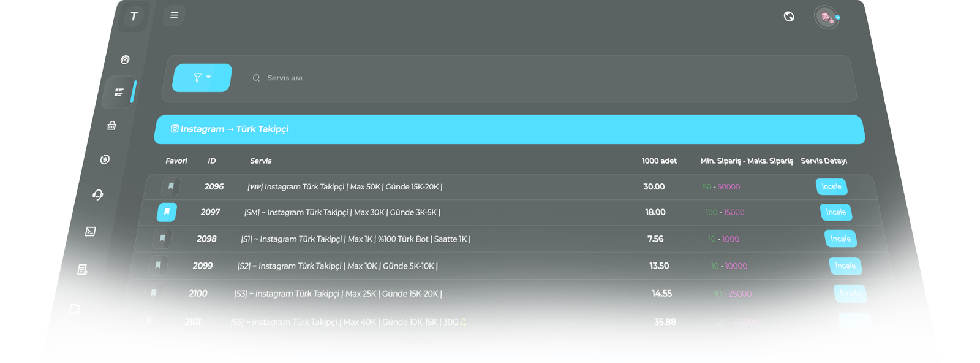Open the document terms icon in sidebar
This screenshot has height=363, width=980.
point(82,270)
